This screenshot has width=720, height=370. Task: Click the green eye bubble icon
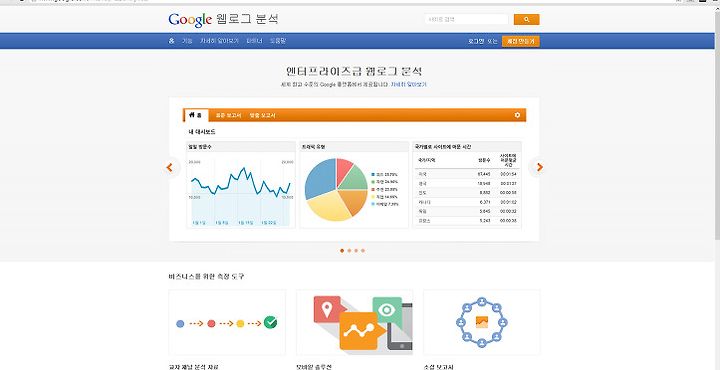coord(388,311)
